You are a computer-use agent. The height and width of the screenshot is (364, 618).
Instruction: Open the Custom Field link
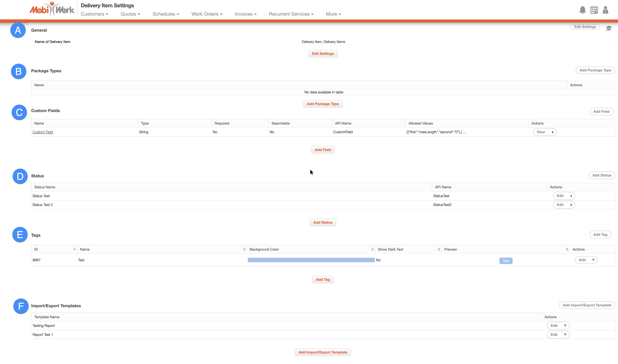click(43, 132)
